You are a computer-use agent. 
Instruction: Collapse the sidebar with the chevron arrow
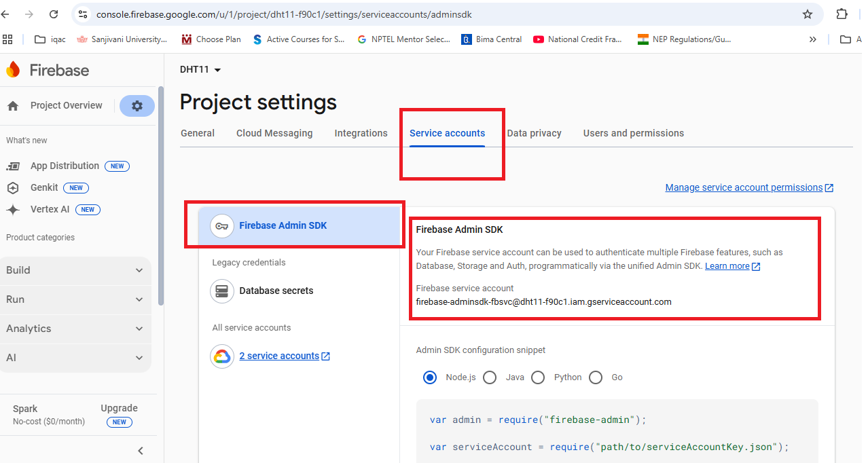(x=141, y=451)
